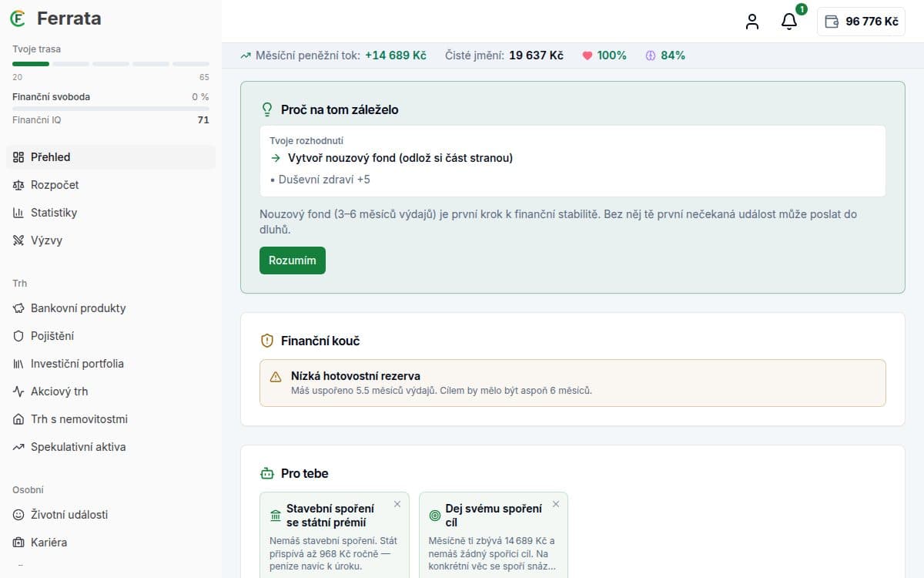The image size is (924, 578).
Task: Click the target icon on spoření cíl card
Action: point(434,515)
